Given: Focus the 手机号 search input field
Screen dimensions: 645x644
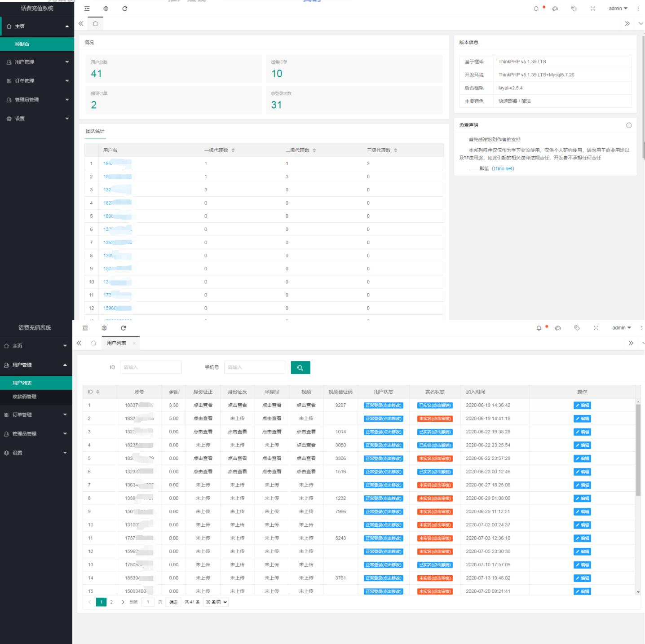Looking at the screenshot, I should point(255,367).
